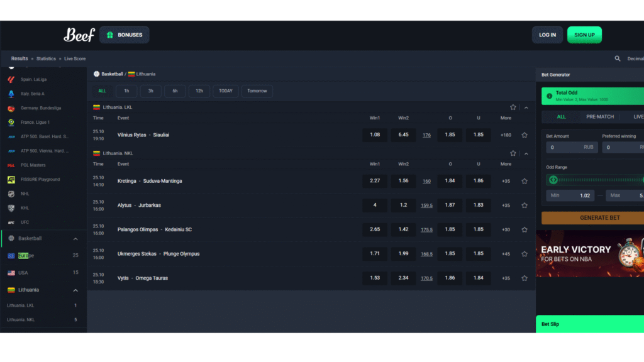The height and width of the screenshot is (362, 644).
Task: Select the UFC sport icon
Action: (11, 222)
